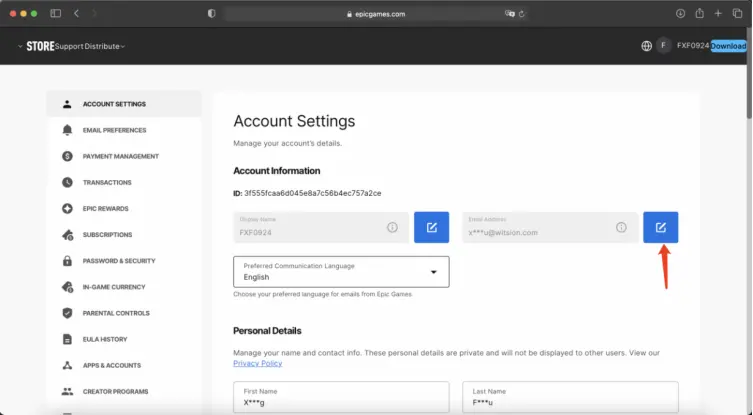The image size is (753, 415).
Task: Click the EULA History document icon
Action: [x=67, y=339]
